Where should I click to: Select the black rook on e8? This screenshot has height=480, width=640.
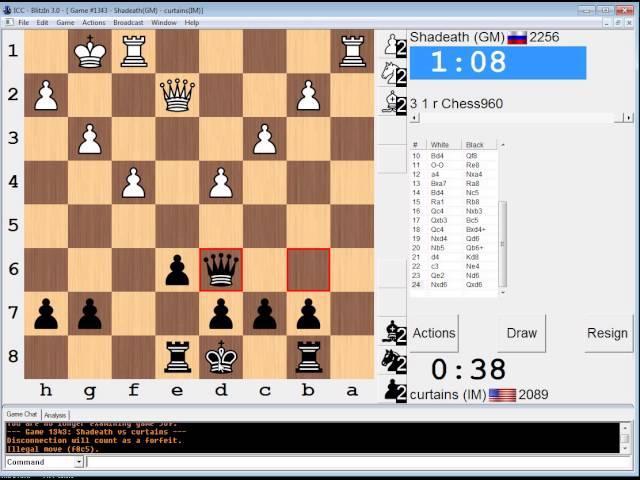(177, 357)
